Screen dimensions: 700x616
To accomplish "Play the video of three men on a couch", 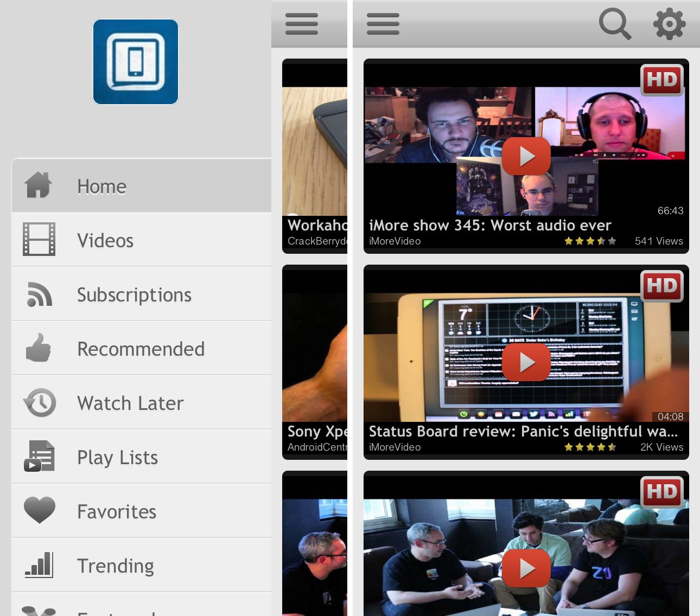I will click(526, 568).
